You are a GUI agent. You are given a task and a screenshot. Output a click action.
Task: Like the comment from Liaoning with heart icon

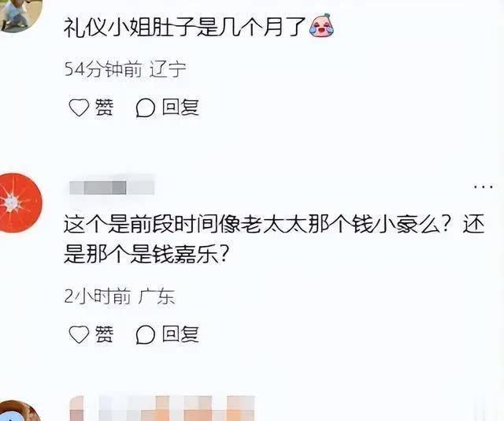coord(79,107)
